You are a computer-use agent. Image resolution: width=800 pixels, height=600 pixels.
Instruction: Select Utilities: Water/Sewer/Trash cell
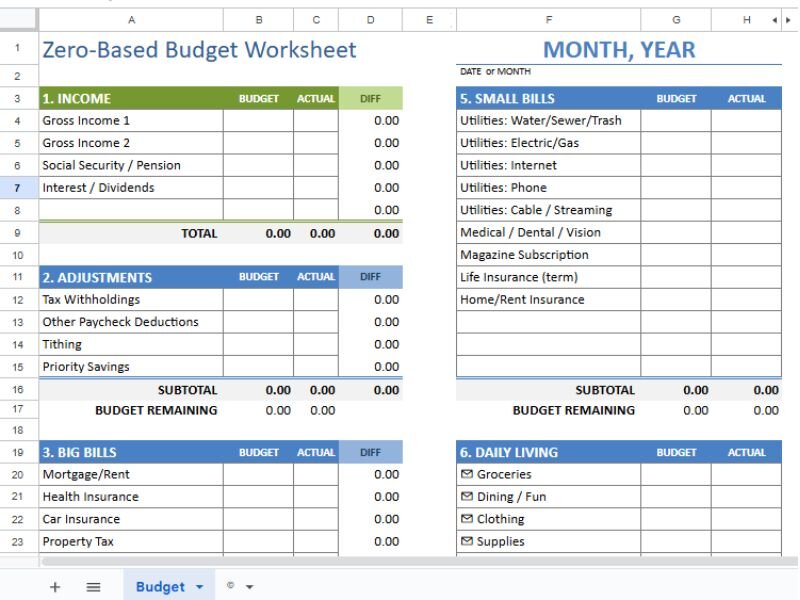[548, 120]
